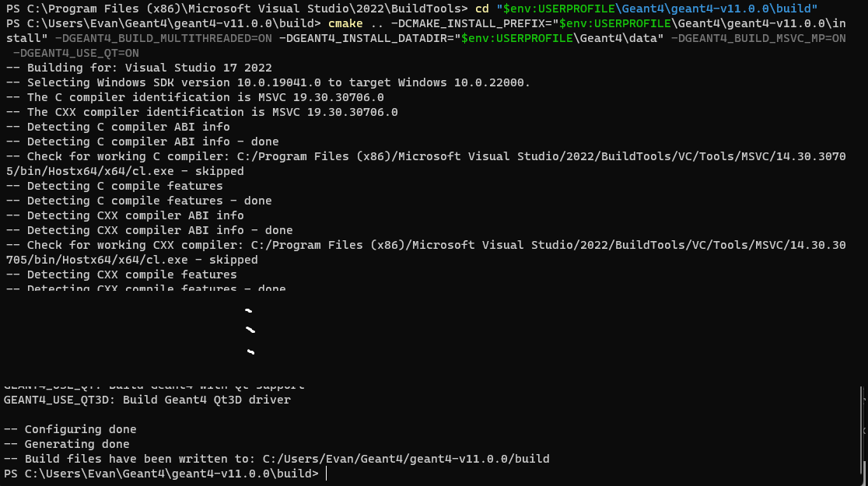Click "-DGEANT4_BUILD_MULTITHREADED=ON" argument
This screenshot has width=868, height=486.
[x=165, y=38]
